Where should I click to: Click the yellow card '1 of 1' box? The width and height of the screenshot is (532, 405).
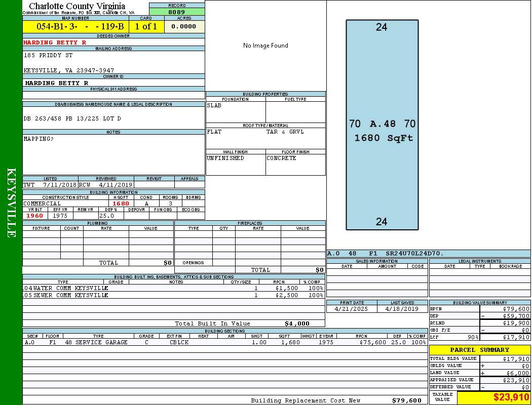tap(146, 27)
